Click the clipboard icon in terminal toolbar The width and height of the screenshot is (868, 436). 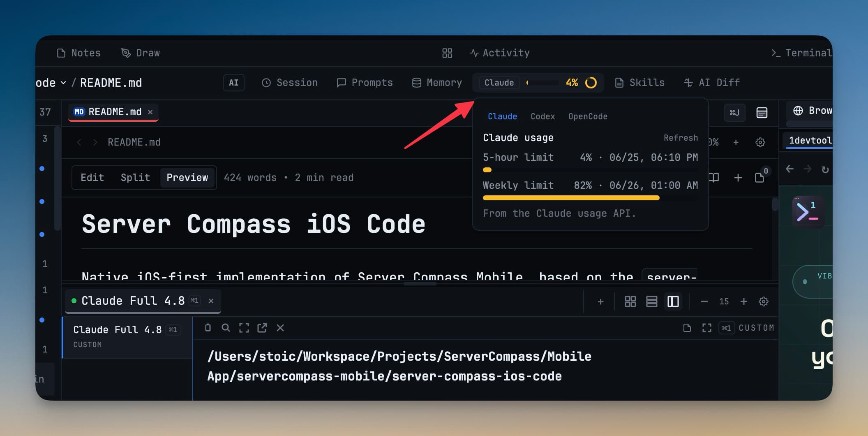click(208, 328)
